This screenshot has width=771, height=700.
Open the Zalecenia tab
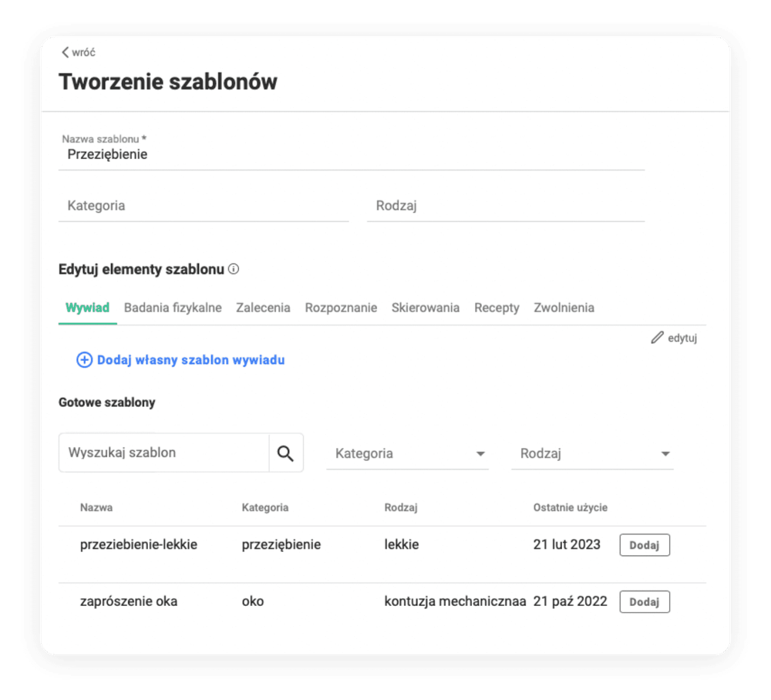[x=263, y=308]
